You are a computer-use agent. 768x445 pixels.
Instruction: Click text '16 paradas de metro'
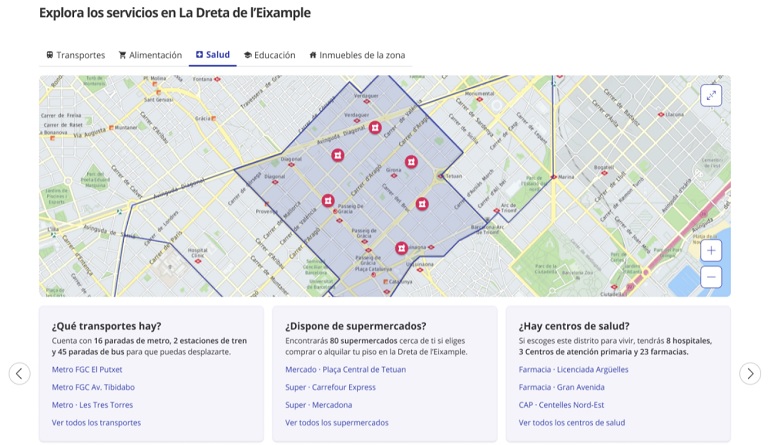[x=131, y=341]
